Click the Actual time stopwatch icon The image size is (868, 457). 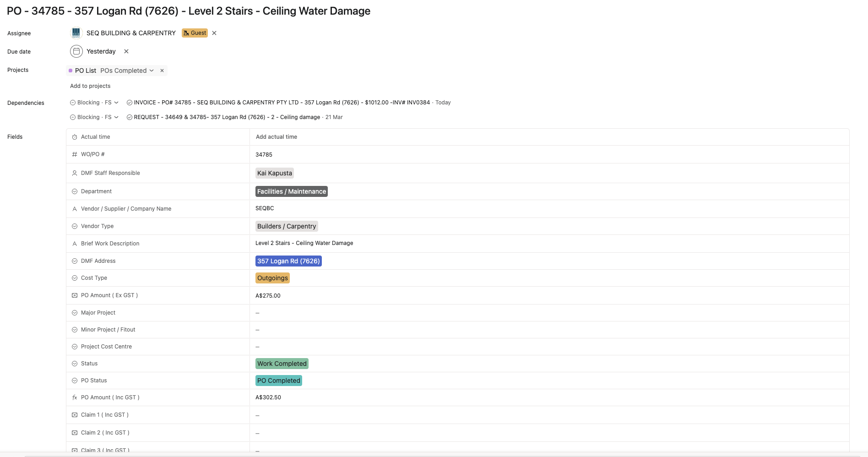tap(75, 137)
